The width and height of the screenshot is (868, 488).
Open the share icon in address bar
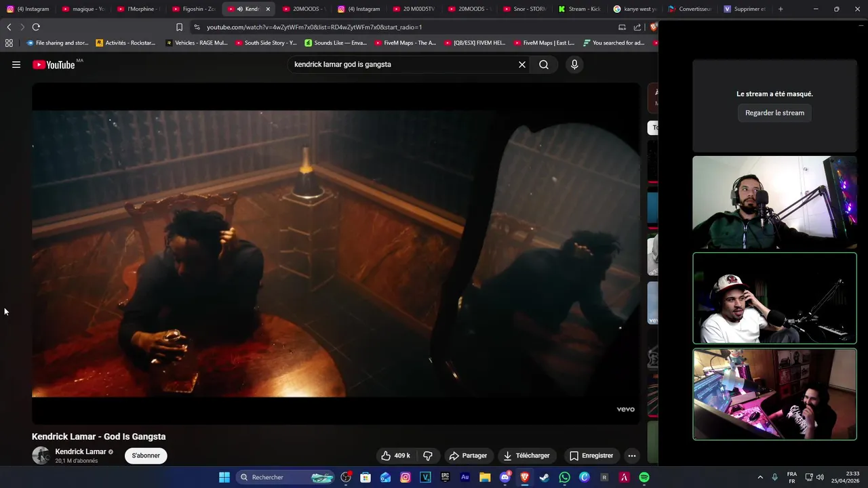637,27
